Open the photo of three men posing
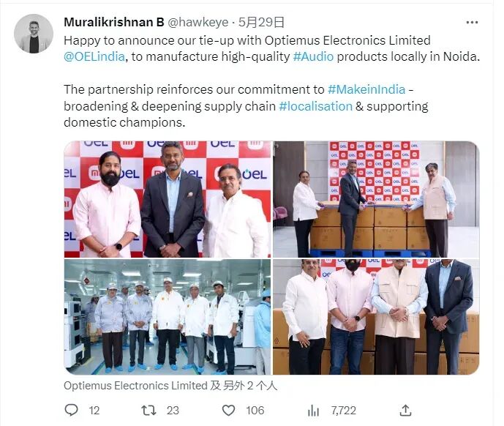Image resolution: width=504 pixels, height=426 pixels. click(167, 199)
